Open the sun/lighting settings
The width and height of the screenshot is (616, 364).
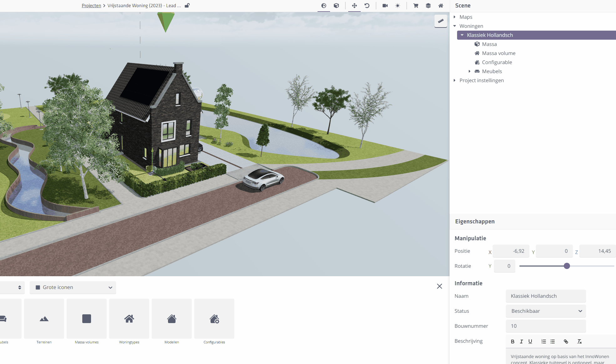point(398,5)
